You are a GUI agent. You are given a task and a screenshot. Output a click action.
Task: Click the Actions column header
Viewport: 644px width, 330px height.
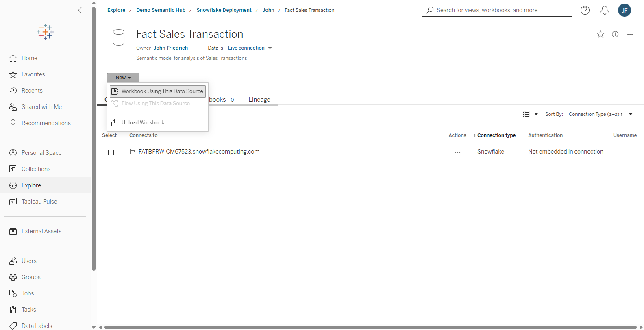pos(457,135)
